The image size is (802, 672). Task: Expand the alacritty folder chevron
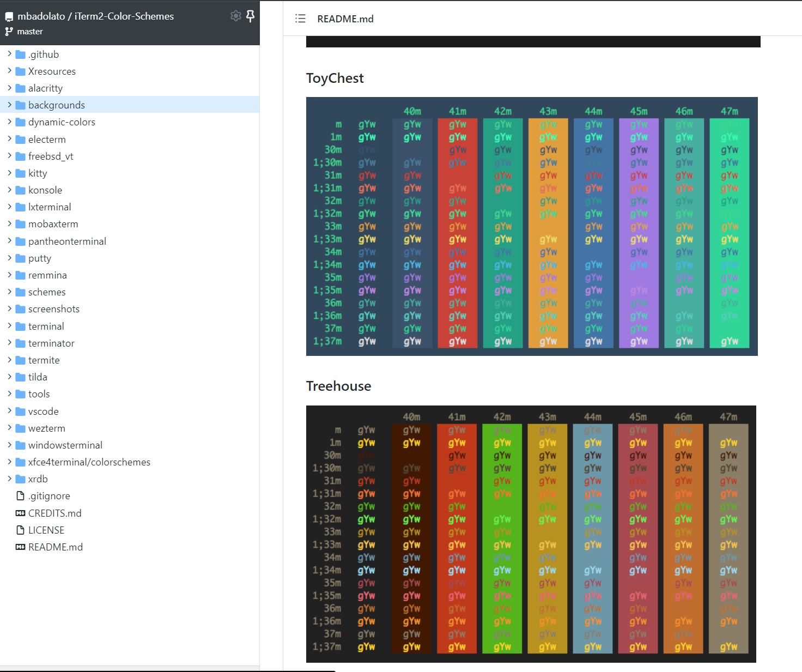point(9,88)
